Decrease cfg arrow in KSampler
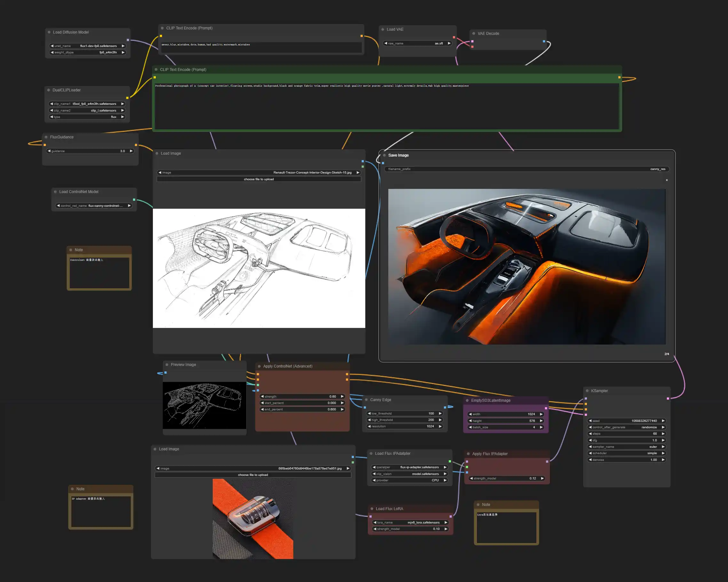 590,440
